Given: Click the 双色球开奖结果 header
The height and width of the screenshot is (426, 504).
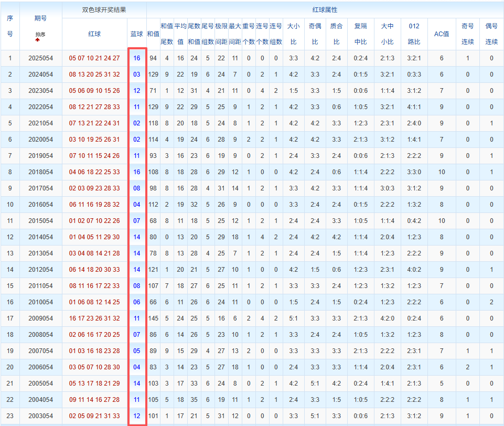Looking at the screenshot, I should 104,10.
